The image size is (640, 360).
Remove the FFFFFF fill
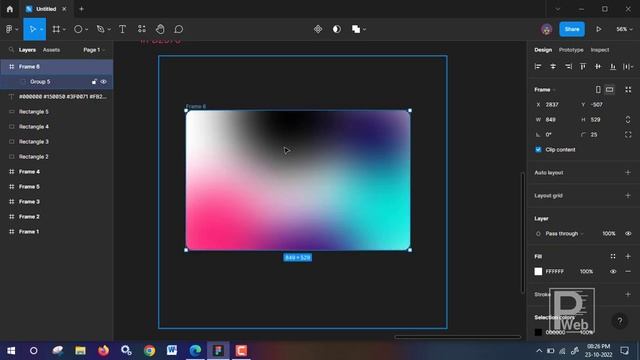628,271
